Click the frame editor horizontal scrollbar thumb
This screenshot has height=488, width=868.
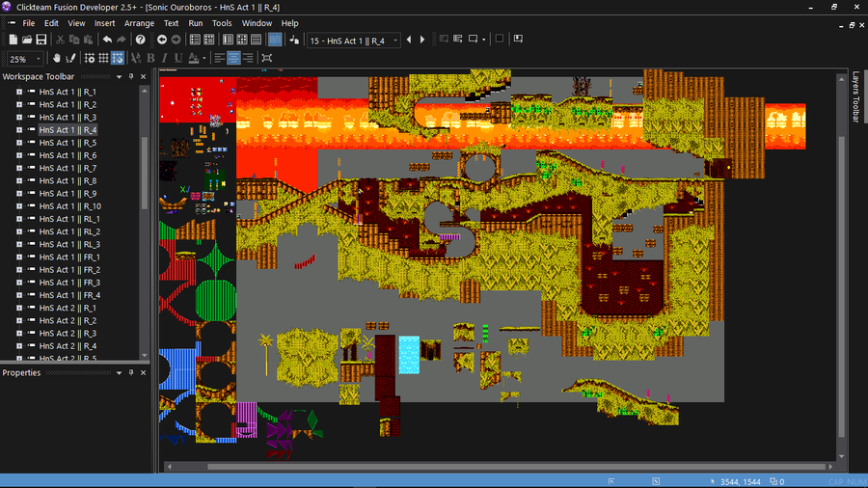pos(516,467)
